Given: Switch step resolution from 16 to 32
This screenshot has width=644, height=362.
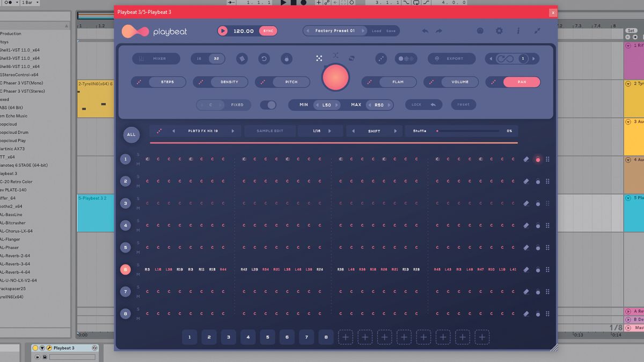Looking at the screenshot, I should (x=216, y=59).
